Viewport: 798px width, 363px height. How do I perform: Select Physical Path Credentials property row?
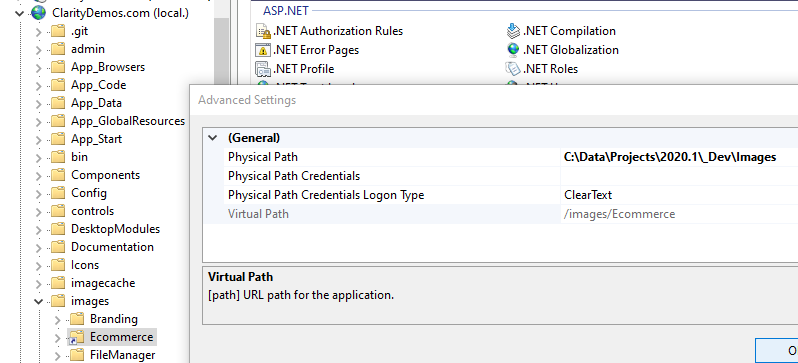[511, 176]
